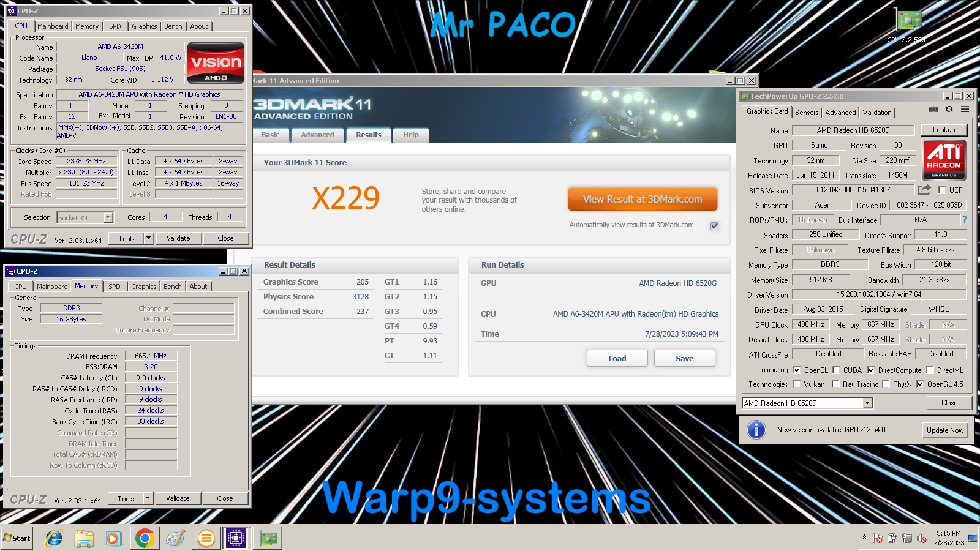Click Update Now in GPU-Z

945,430
